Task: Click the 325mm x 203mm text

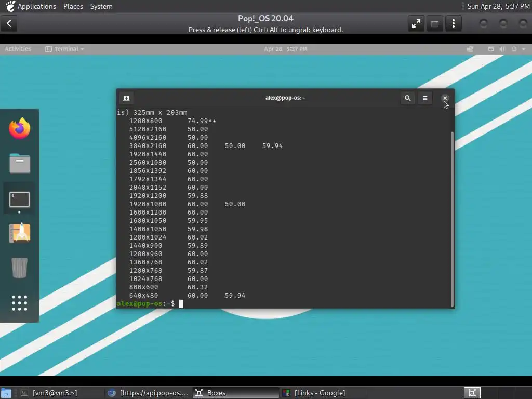Action: point(160,113)
